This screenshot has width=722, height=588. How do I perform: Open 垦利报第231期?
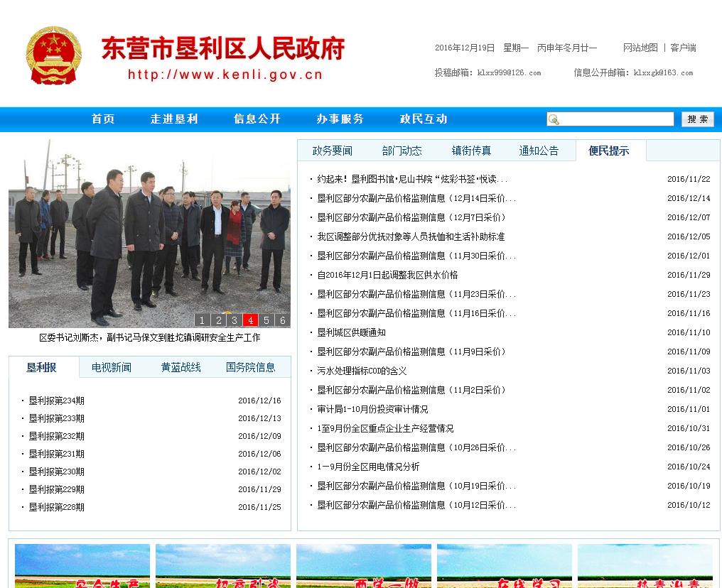[x=57, y=454]
